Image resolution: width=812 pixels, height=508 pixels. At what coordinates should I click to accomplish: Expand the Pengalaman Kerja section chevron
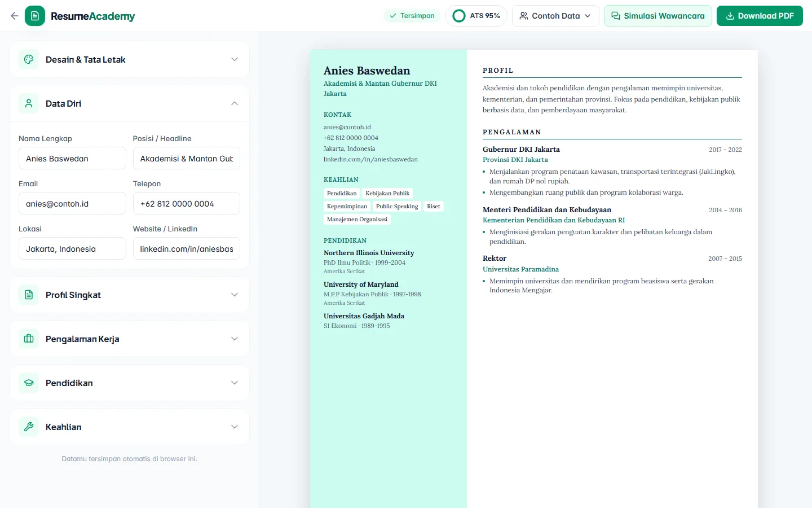[x=235, y=339]
